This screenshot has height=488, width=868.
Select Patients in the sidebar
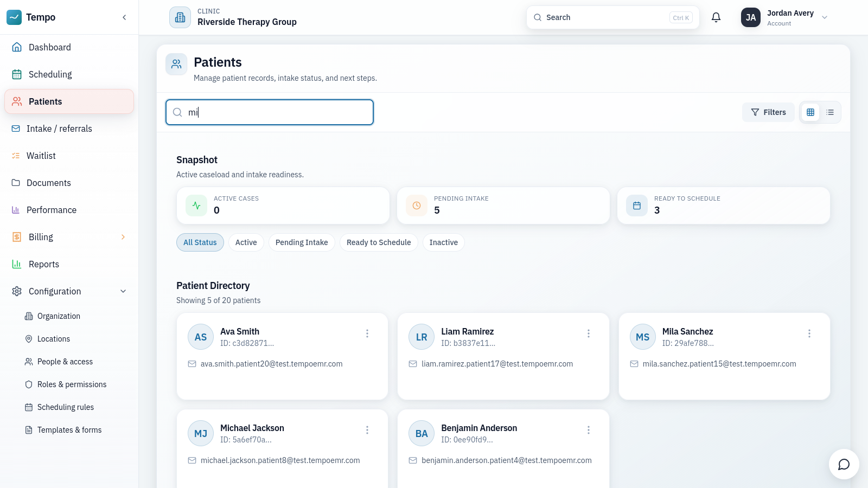(69, 101)
